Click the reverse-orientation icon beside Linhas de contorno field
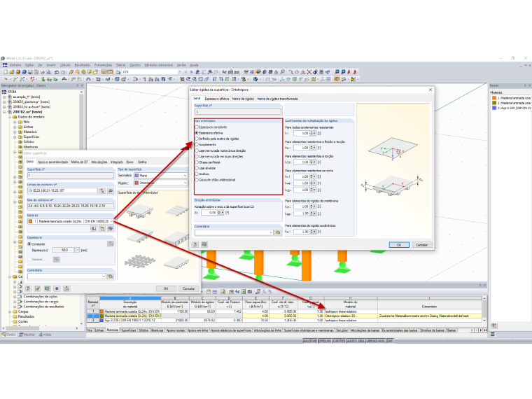Image resolution: width=532 pixels, height=399 pixels. click(111, 190)
